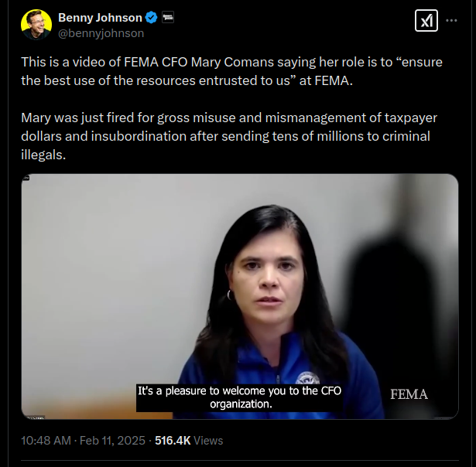Click the blue verified checkmark badge
Screen dimensions: 476x467
[x=151, y=17]
